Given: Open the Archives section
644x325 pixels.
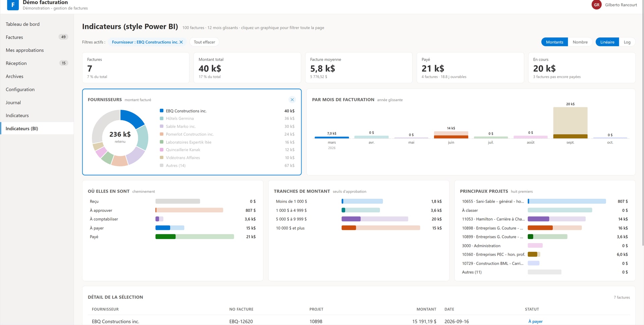Looking at the screenshot, I should pyautogui.click(x=37, y=76).
